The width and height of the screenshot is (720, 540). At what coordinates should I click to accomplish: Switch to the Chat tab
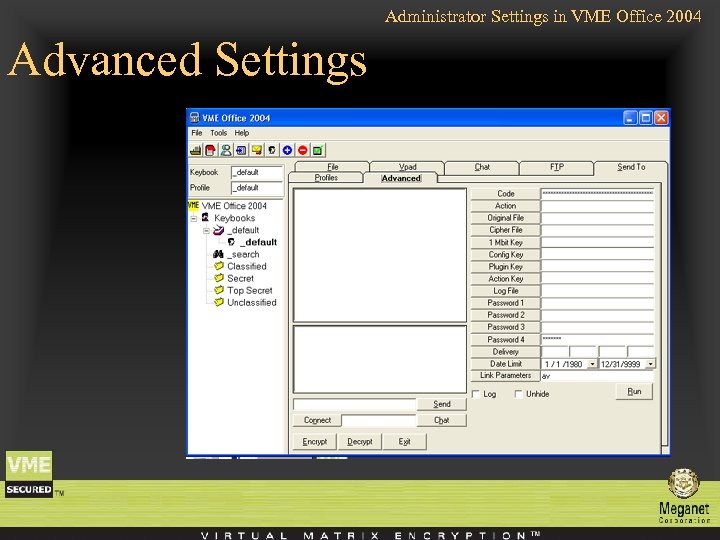482,168
